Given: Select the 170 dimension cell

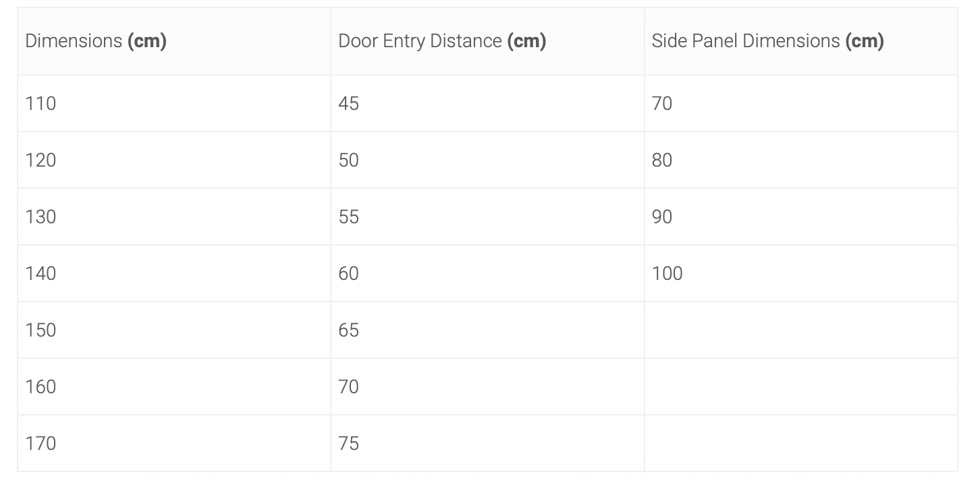Looking at the screenshot, I should click(x=174, y=443).
